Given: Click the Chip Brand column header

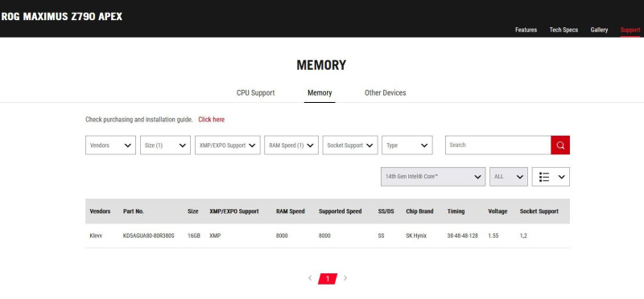Looking at the screenshot, I should (419, 211).
